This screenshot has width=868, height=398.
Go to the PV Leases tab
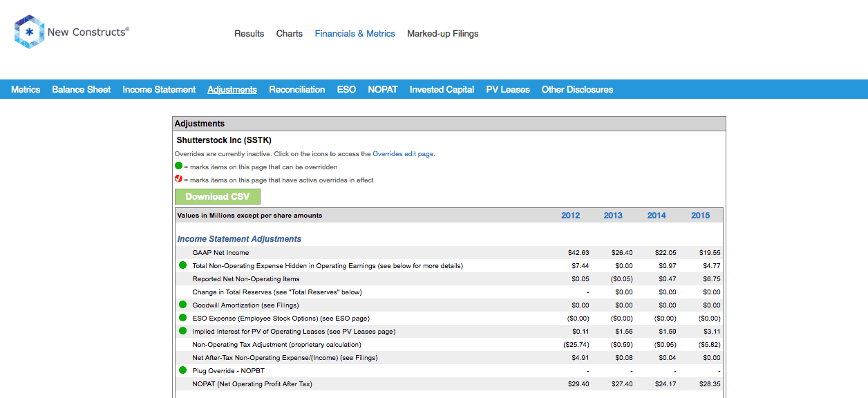pyautogui.click(x=508, y=89)
